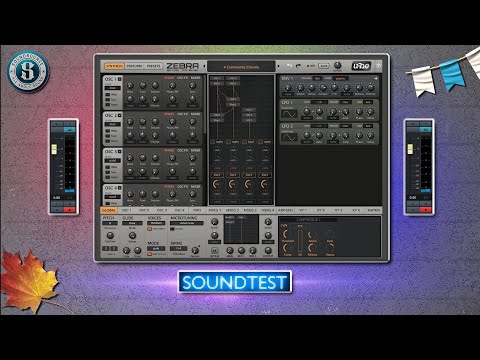
Task: Click the redo arrow in the Zebra header
Action: point(298,66)
